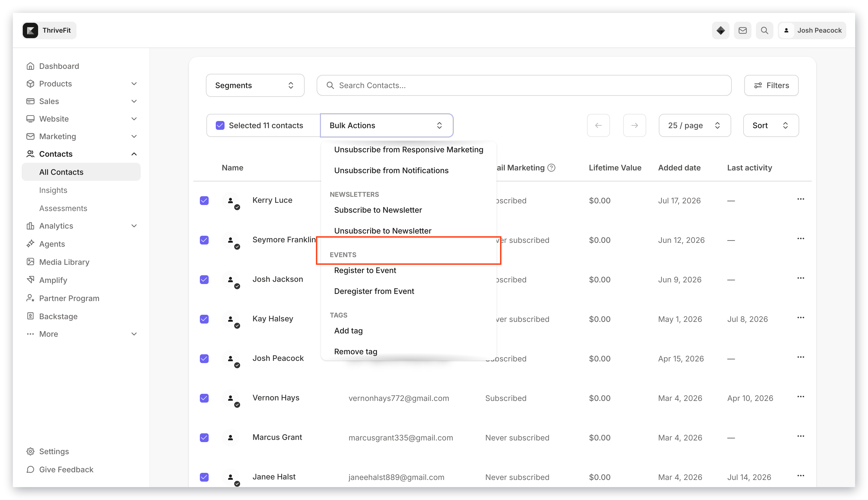Choose Remove tag bulk action
Image resolution: width=868 pixels, height=500 pixels.
click(x=355, y=352)
